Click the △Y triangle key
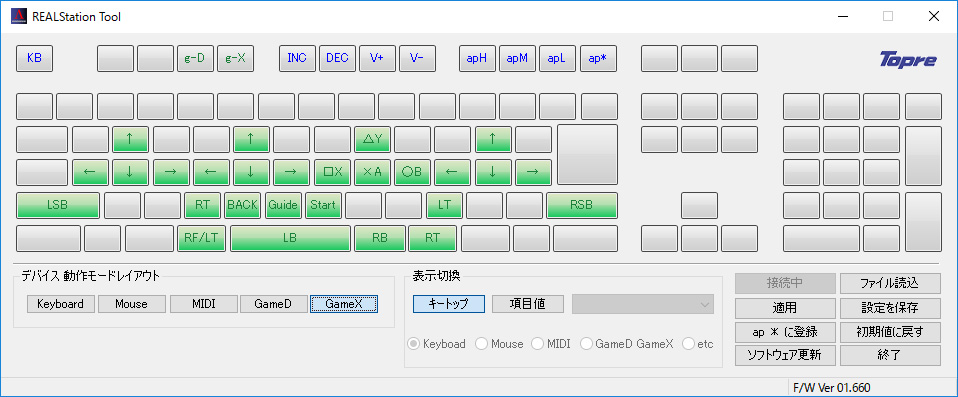 [372, 139]
